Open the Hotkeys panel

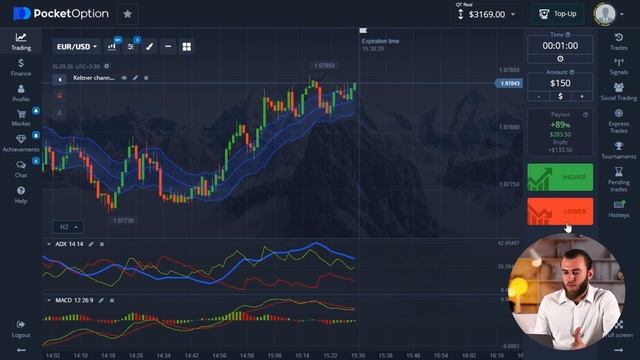619,209
